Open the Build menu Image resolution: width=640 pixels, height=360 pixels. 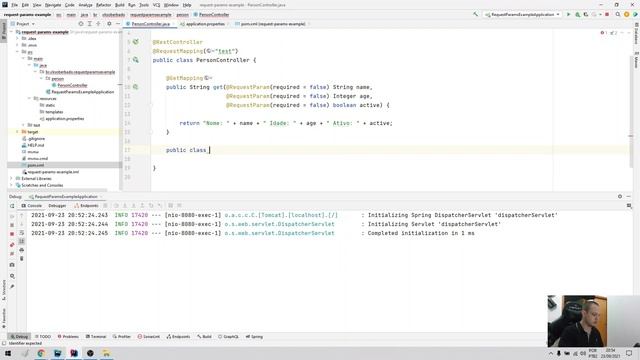pyautogui.click(x=120, y=5)
